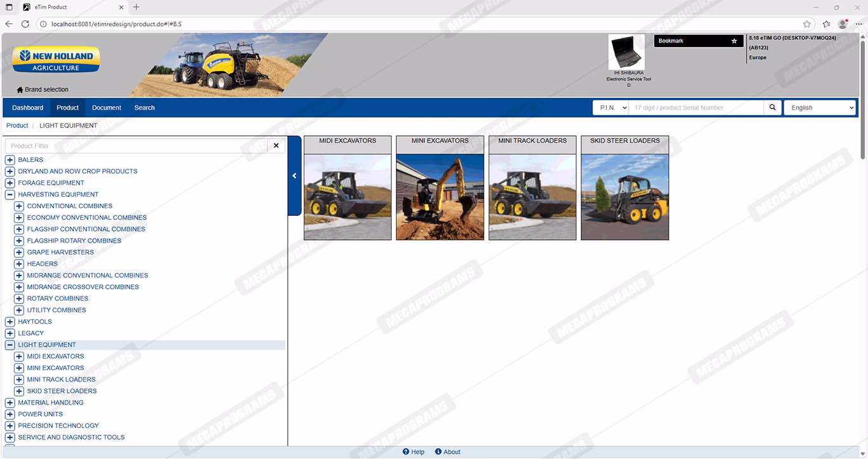
Task: Open the Document menu tab
Action: [x=106, y=108]
